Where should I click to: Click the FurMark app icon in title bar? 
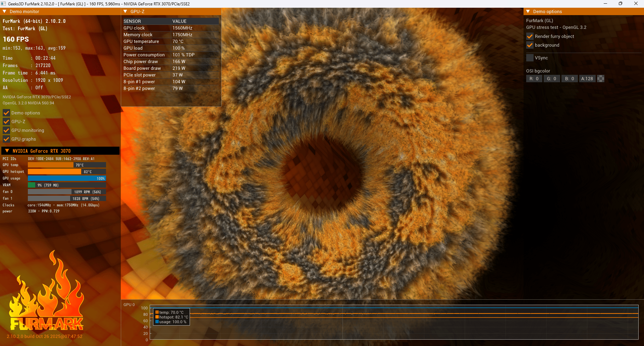tap(3, 4)
